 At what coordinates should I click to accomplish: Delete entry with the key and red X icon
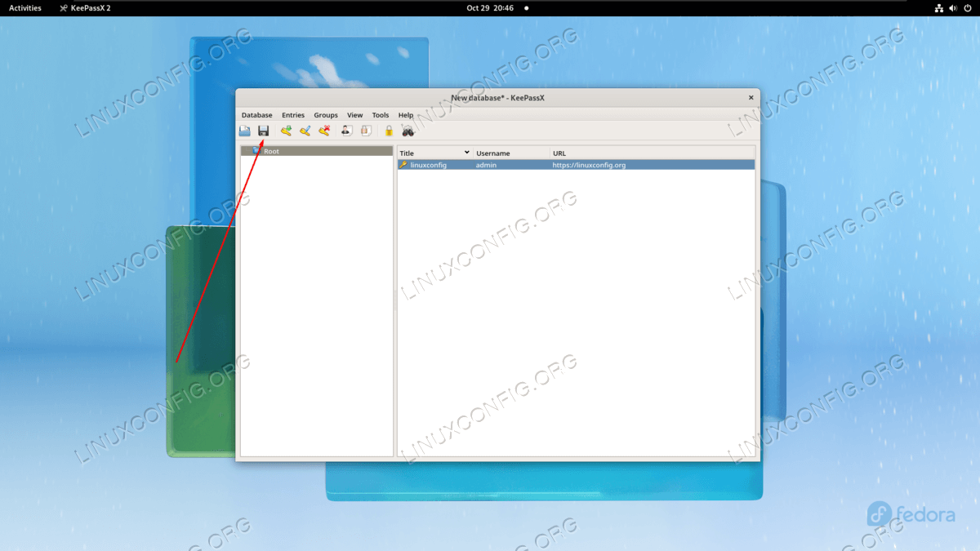(324, 131)
